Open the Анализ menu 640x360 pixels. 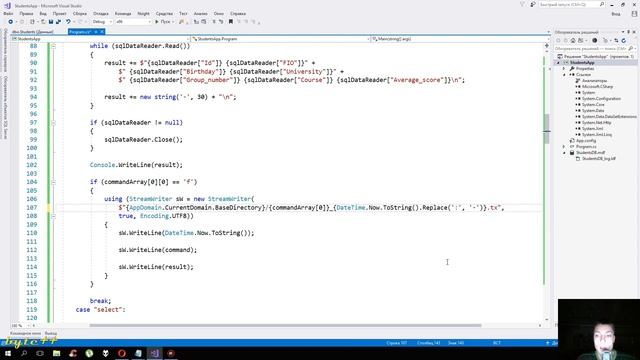pos(200,13)
